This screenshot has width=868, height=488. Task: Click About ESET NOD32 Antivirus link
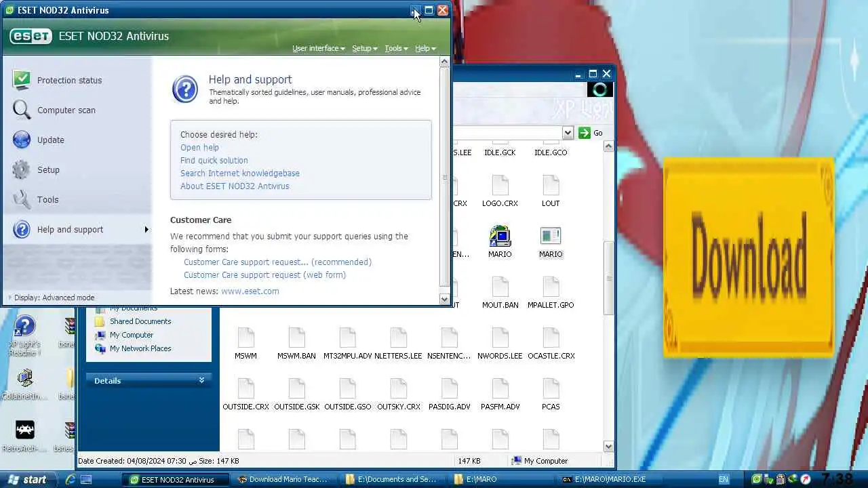pyautogui.click(x=235, y=186)
